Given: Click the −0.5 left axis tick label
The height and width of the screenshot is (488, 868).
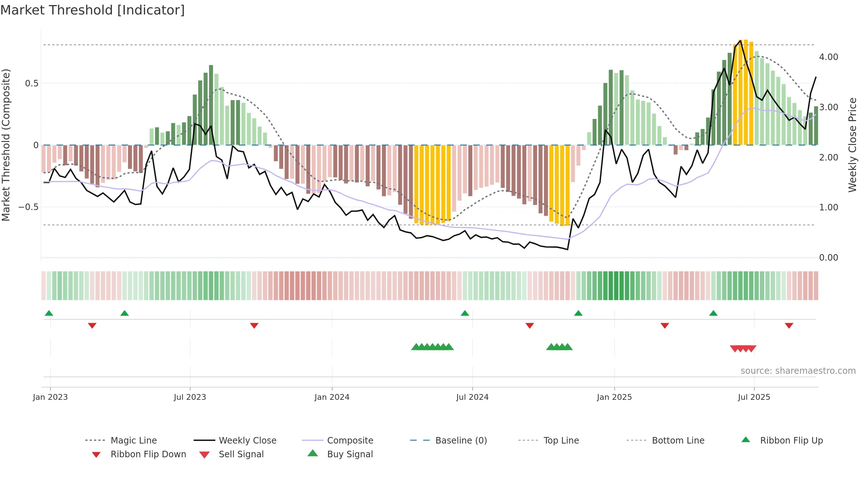Looking at the screenshot, I should [x=29, y=207].
